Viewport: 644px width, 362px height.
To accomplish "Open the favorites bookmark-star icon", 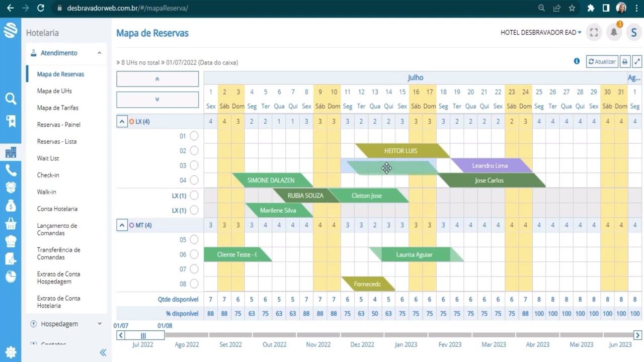I will coord(11,120).
